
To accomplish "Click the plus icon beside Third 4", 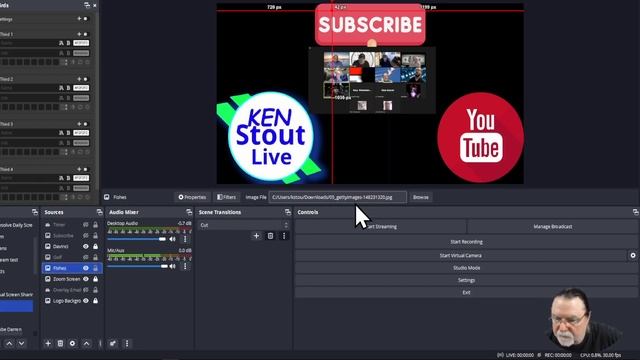I will pyautogui.click(x=79, y=169).
